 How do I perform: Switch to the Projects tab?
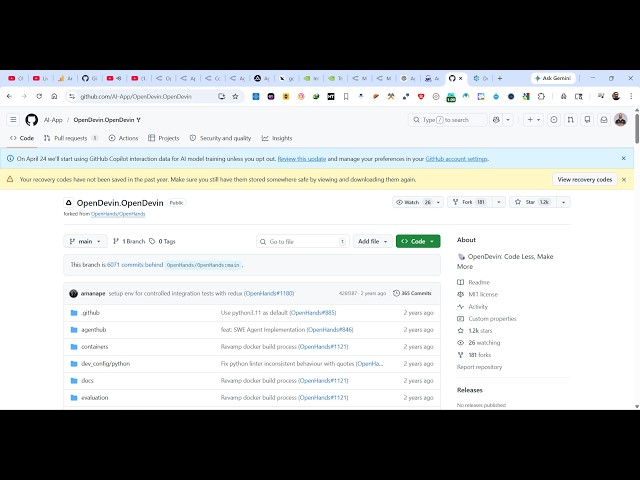point(164,138)
